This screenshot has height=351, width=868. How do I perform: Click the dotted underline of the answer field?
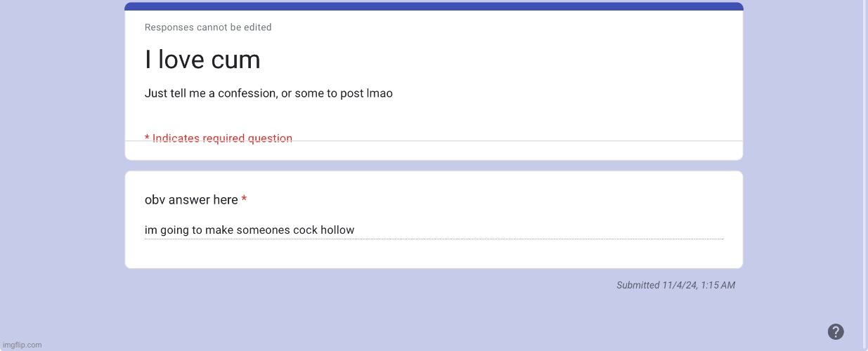click(434, 239)
